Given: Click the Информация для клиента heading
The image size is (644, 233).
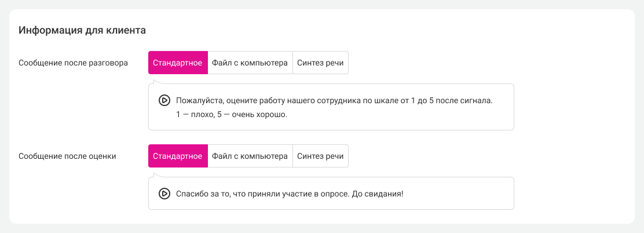Looking at the screenshot, I should click(82, 30).
